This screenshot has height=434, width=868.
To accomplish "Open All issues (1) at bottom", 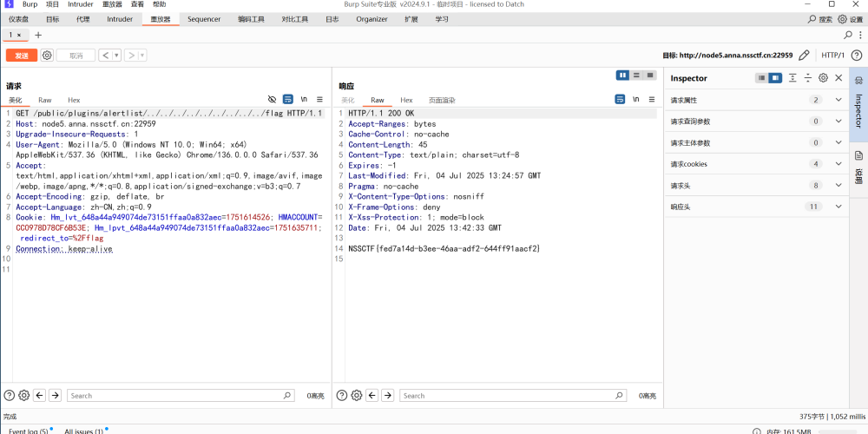I will coord(83,431).
